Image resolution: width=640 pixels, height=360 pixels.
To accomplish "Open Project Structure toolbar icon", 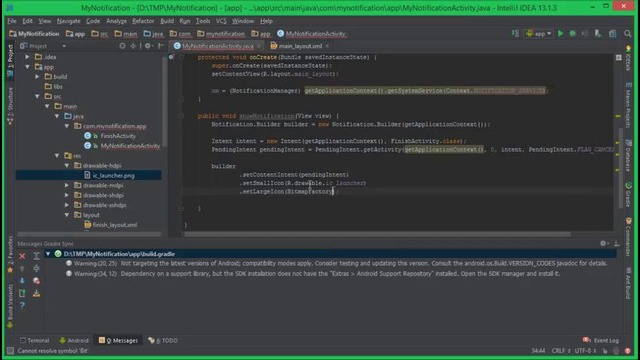I will (613, 34).
